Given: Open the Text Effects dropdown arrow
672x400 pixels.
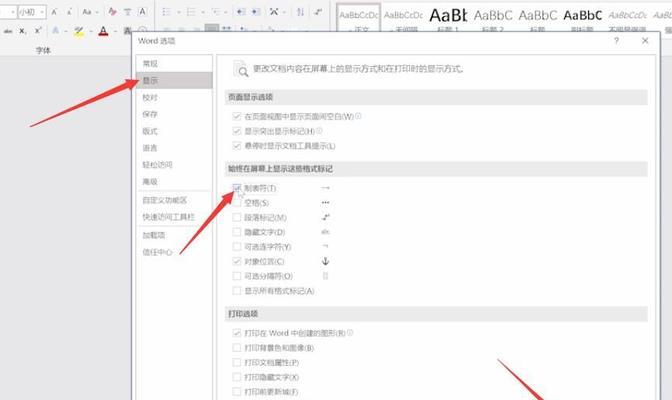Looking at the screenshot, I should click(66, 31).
